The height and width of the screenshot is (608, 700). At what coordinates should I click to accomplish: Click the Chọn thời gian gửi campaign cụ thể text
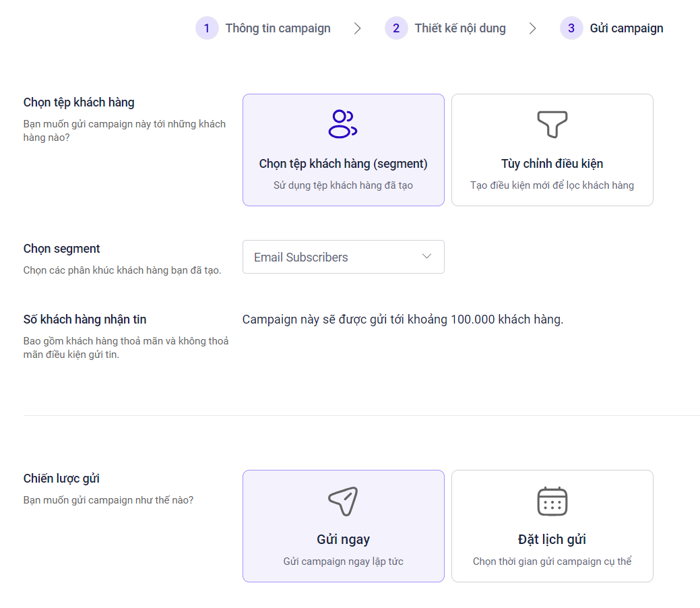coord(552,561)
